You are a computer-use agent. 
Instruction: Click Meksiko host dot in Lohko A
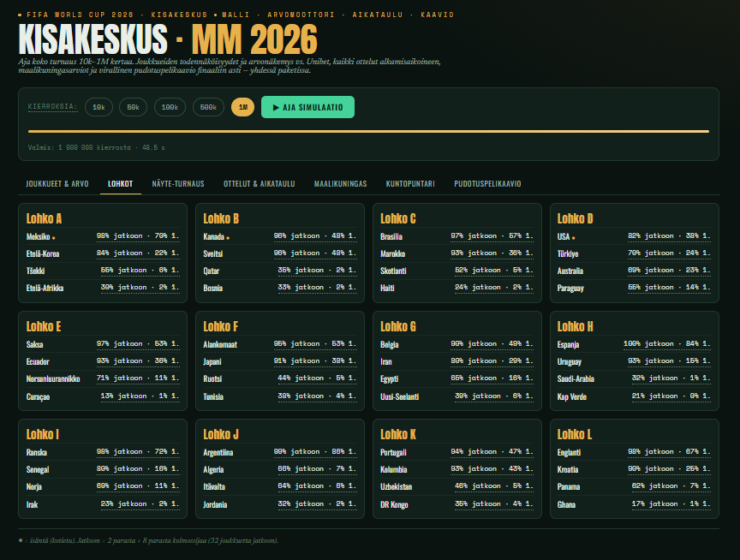pyautogui.click(x=53, y=238)
